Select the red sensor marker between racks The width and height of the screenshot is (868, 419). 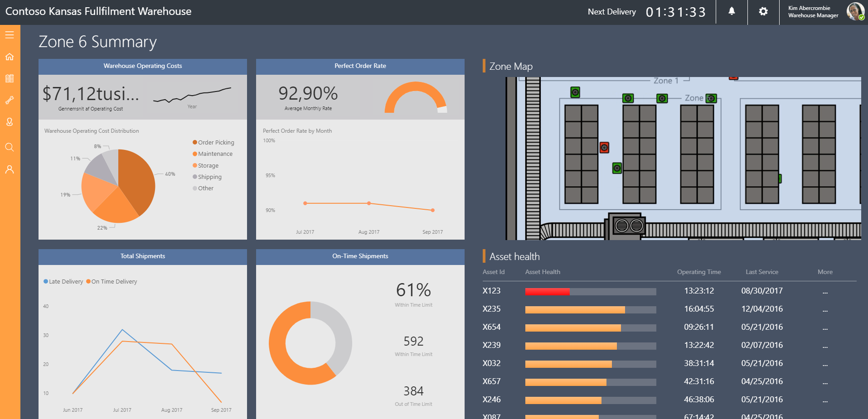[x=604, y=148]
